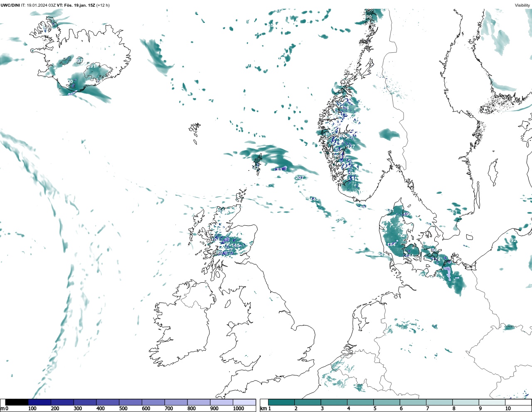This screenshot has height=412, width=532.
Task: Click the darkest teal 1–2 km legend swatch
Action: pos(282,402)
